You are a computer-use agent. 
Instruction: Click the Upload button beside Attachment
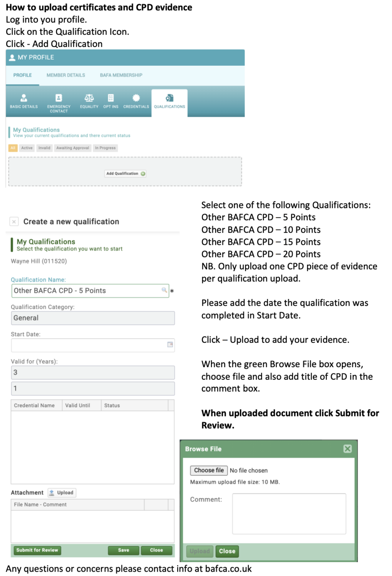click(62, 493)
